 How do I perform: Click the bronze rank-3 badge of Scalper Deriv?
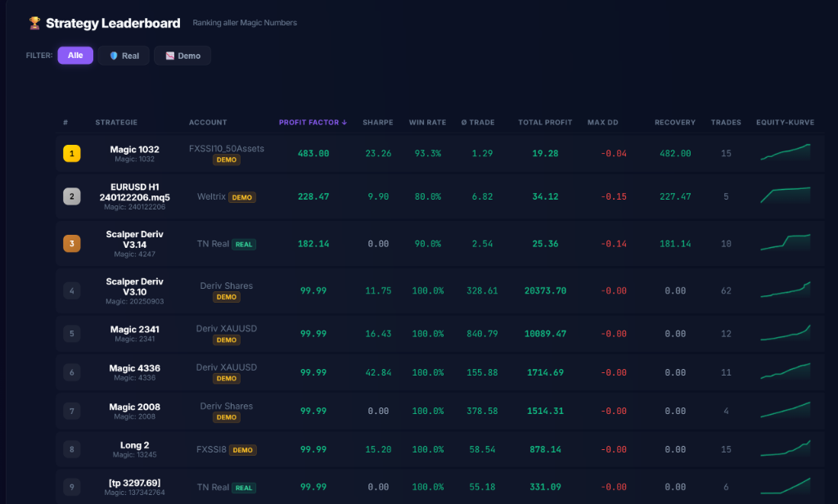coord(71,243)
